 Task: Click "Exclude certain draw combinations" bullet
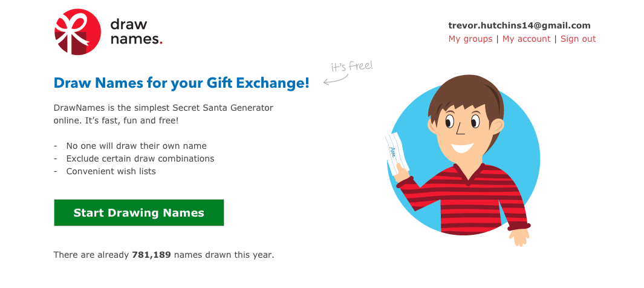point(140,159)
